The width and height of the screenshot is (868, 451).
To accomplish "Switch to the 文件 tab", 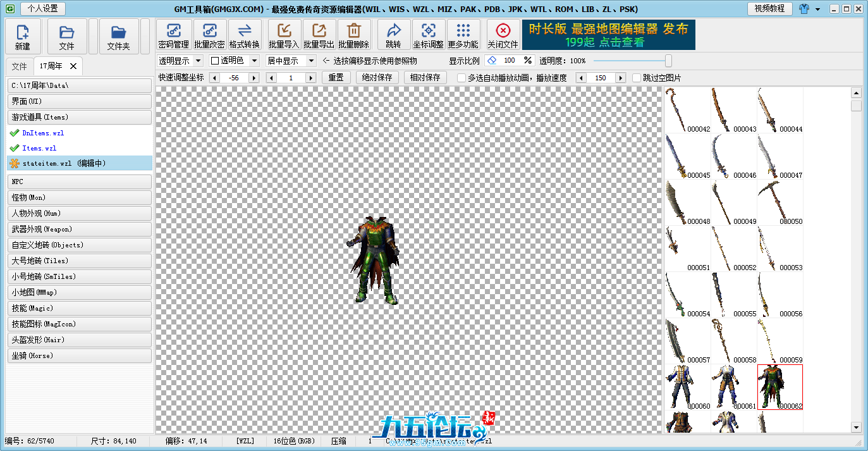I will click(x=20, y=66).
